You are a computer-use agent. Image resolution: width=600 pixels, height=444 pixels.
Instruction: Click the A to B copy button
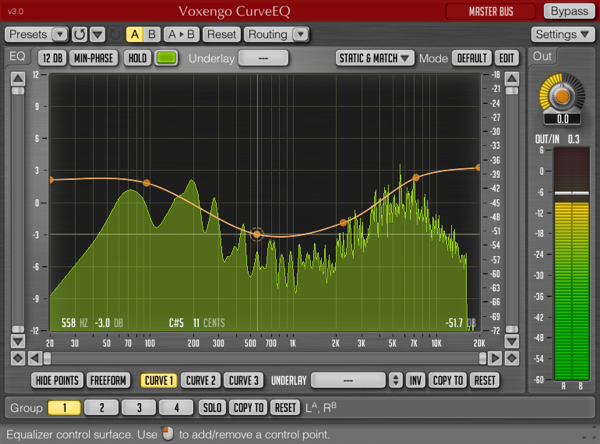click(182, 34)
